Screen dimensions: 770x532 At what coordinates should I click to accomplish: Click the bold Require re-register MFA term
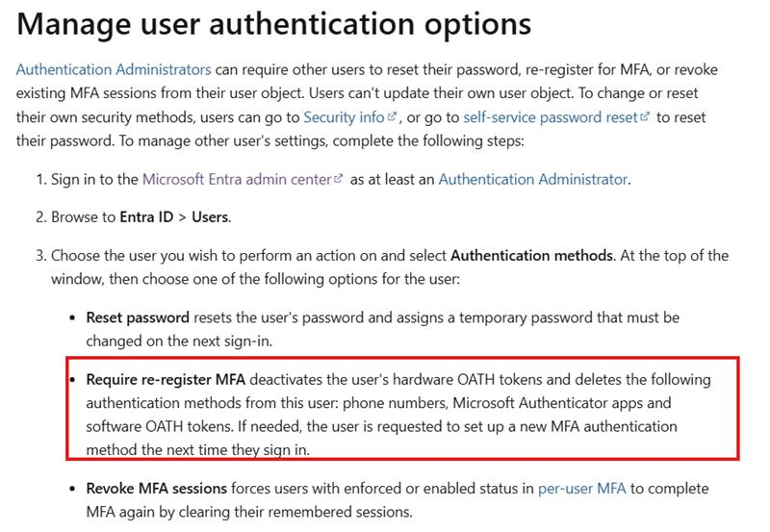point(166,380)
